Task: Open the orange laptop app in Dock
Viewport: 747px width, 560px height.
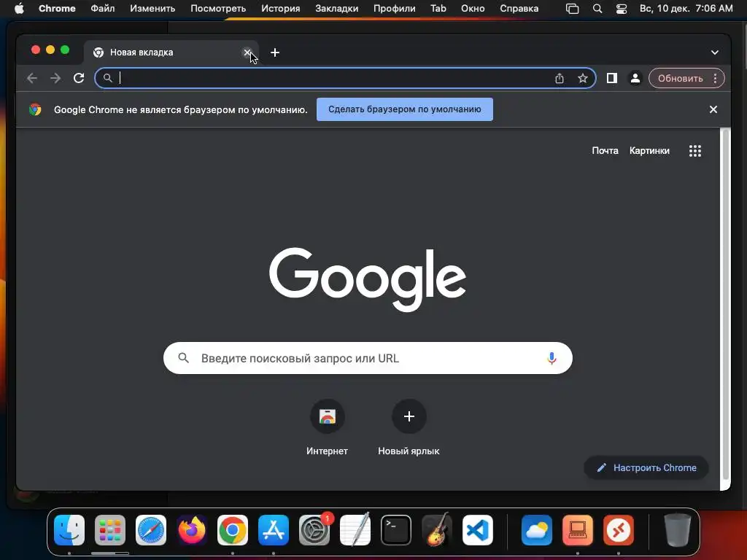Action: [x=578, y=530]
